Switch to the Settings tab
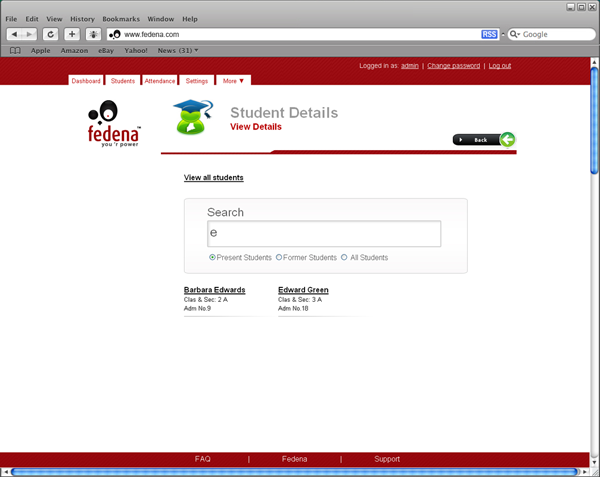 (197, 81)
